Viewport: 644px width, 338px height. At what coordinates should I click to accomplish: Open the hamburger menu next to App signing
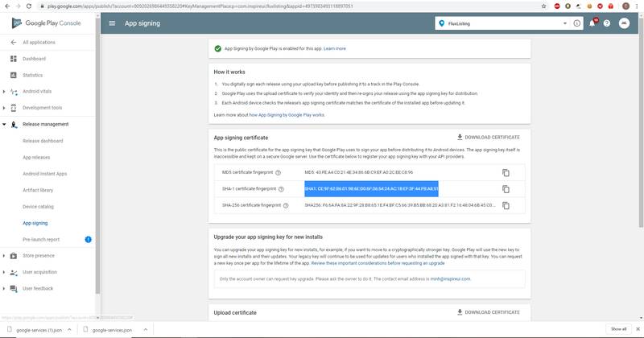pyautogui.click(x=112, y=23)
